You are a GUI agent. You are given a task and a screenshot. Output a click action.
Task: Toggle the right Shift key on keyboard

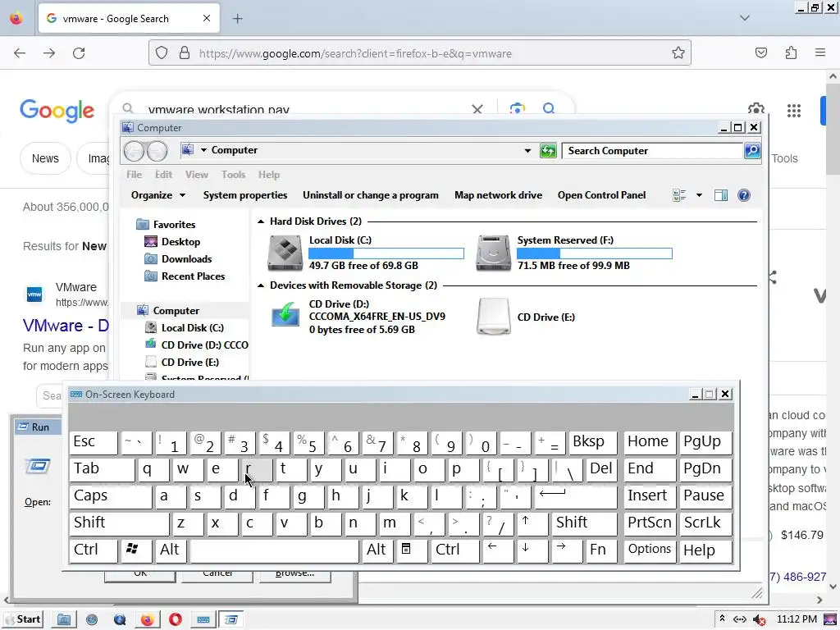584,523
